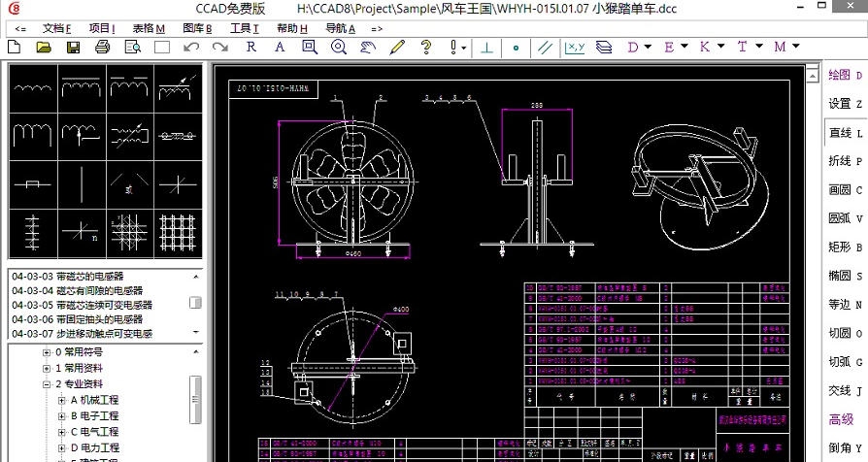Viewport: 868px width, 462px height.
Task: Click the Redo arrow icon
Action: point(219,47)
